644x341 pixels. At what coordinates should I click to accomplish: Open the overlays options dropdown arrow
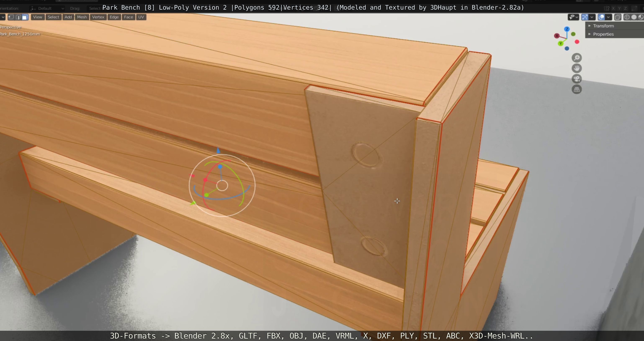pos(608,17)
